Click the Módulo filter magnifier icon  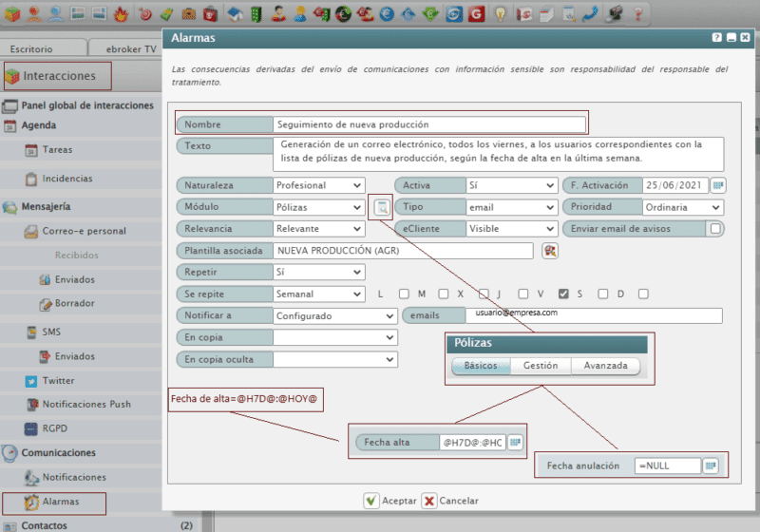380,207
